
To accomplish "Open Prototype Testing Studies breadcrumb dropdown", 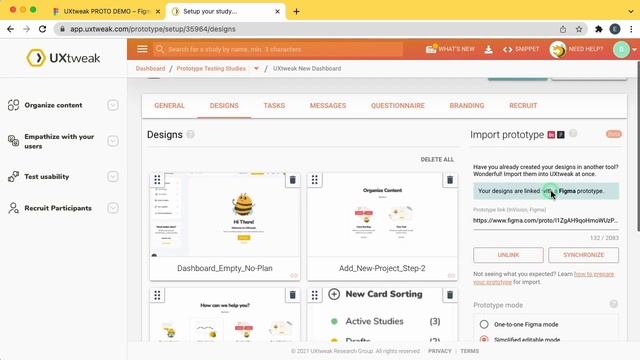I will pos(256,69).
